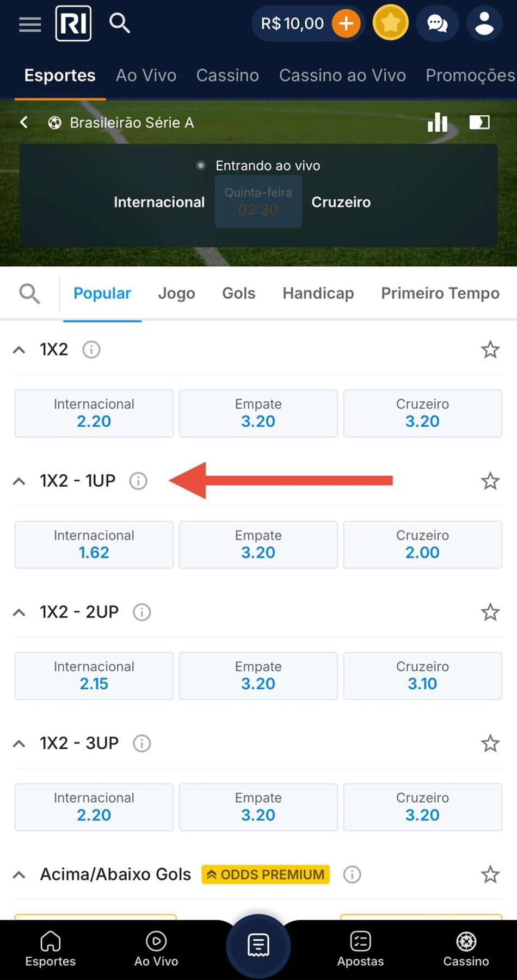Image resolution: width=517 pixels, height=980 pixels.
Task: Add funds with orange plus button
Action: 346,23
